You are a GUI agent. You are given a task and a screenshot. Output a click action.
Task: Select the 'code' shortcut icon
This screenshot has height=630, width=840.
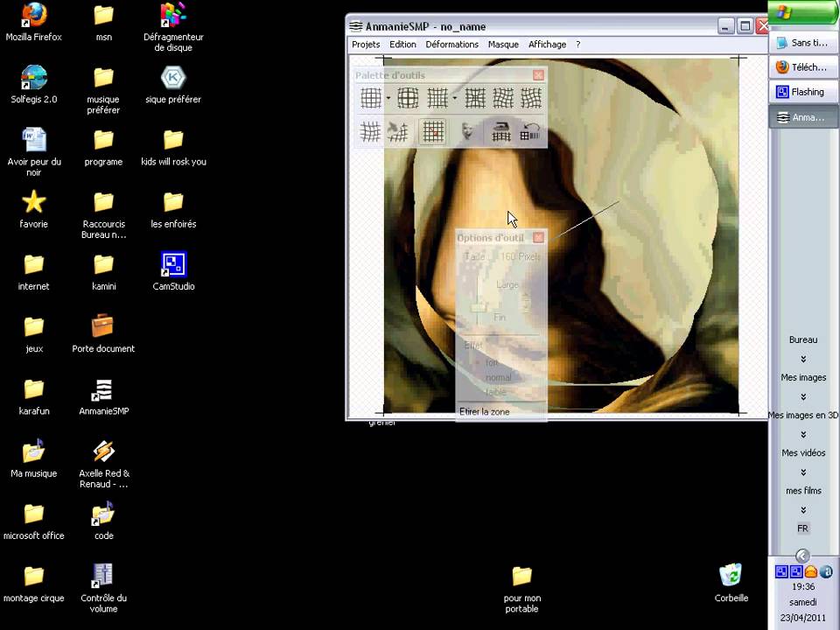tap(103, 520)
